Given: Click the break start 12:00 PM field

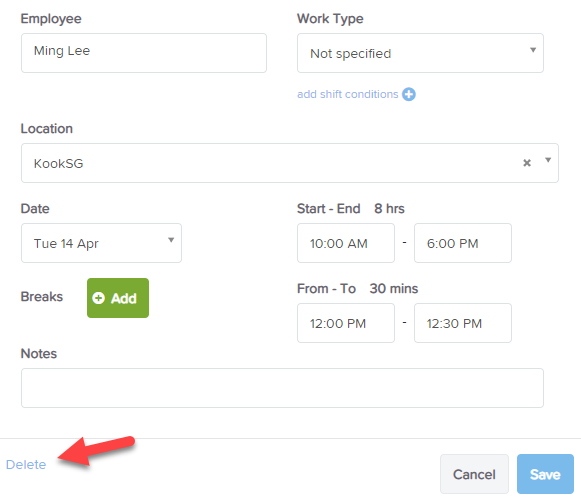Looking at the screenshot, I should tap(346, 323).
